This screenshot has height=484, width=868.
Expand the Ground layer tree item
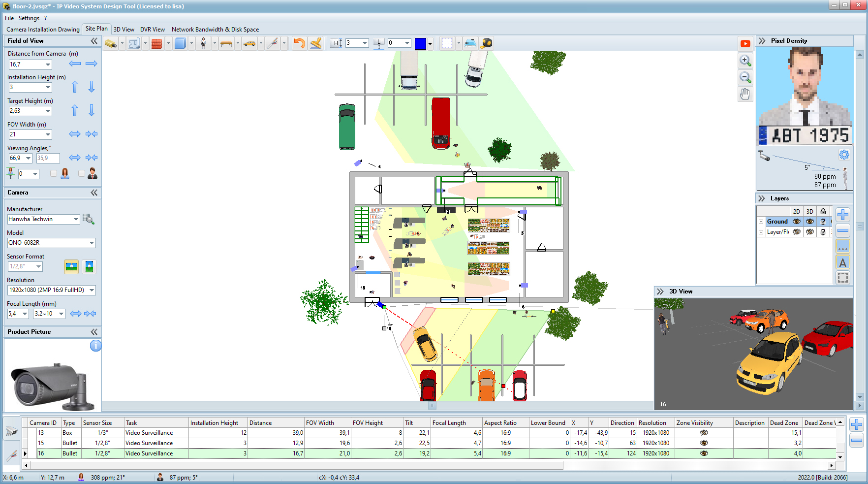(x=761, y=221)
